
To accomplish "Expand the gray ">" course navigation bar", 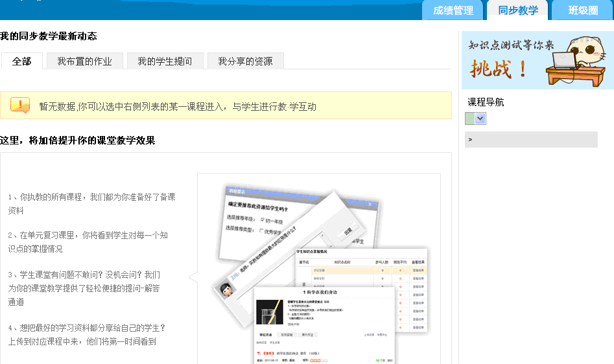I will (x=531, y=139).
